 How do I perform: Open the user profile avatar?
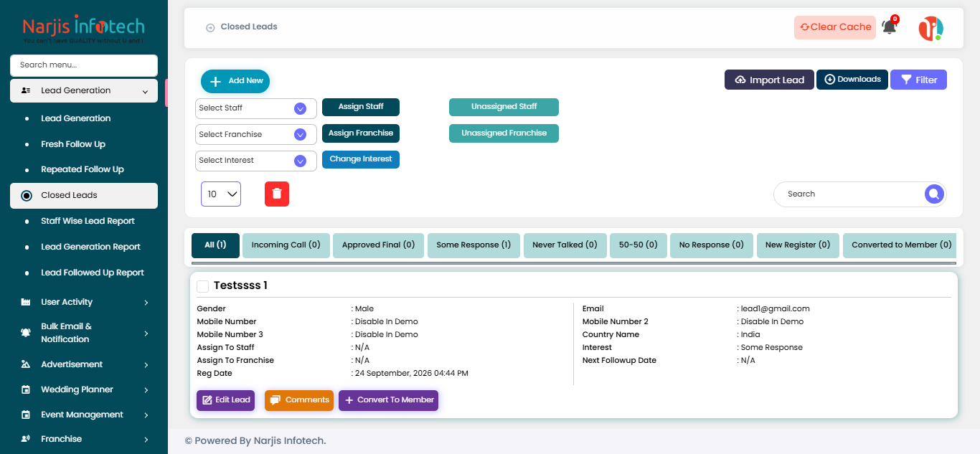point(931,28)
